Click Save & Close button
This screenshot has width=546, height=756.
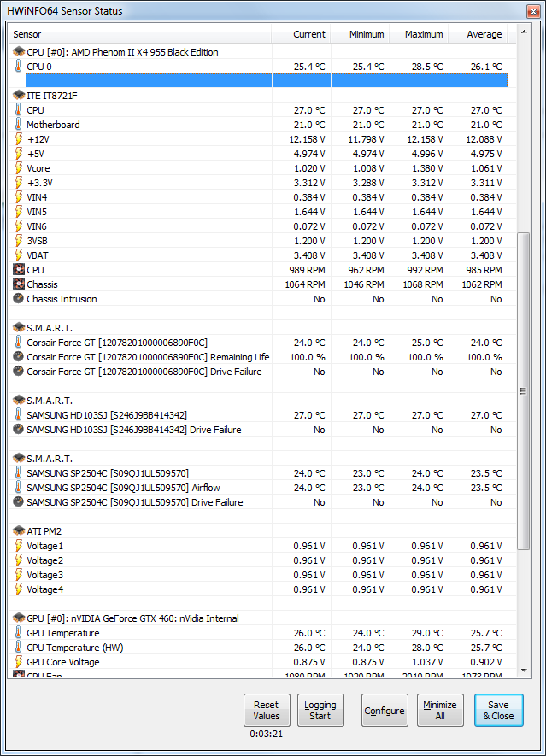[499, 710]
